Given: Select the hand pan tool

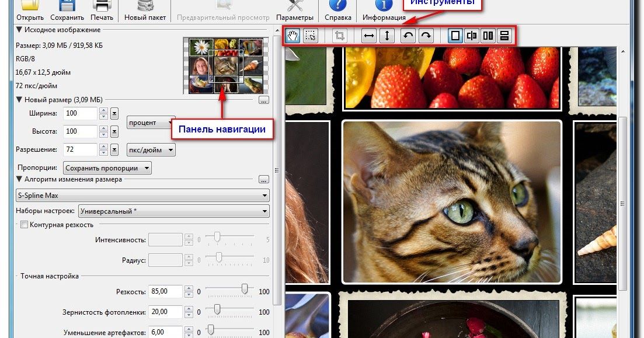Looking at the screenshot, I should 293,36.
